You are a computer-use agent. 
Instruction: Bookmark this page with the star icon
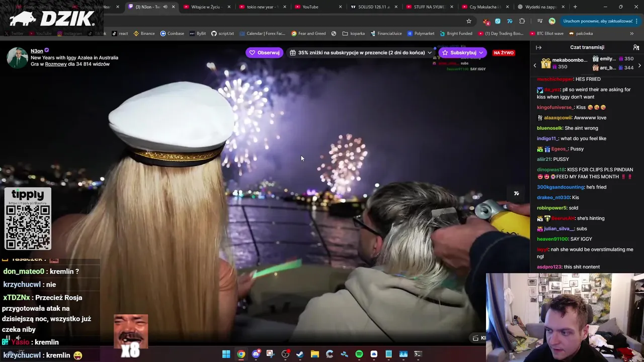(469, 21)
